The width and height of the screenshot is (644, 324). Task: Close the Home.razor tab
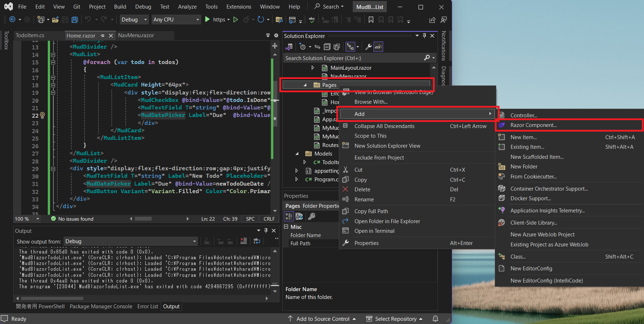111,35
